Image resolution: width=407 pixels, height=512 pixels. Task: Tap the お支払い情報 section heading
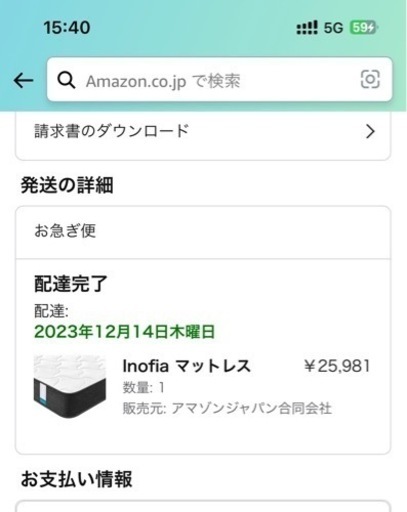click(x=77, y=479)
